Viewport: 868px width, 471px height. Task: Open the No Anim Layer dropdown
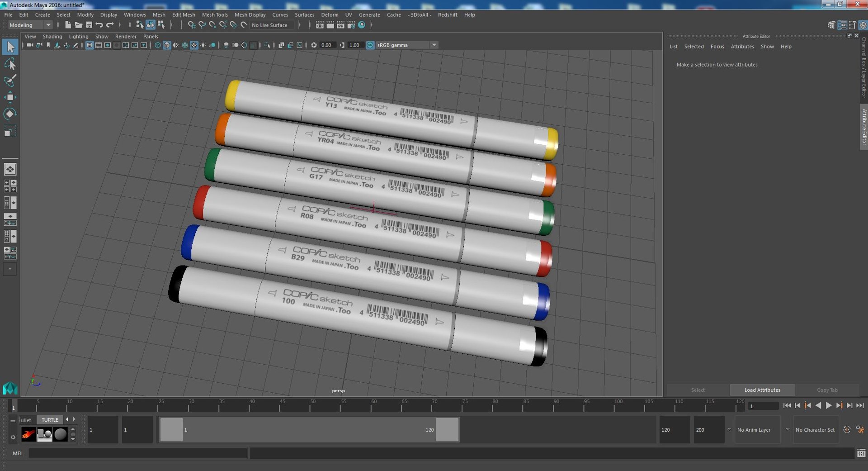coord(757,430)
